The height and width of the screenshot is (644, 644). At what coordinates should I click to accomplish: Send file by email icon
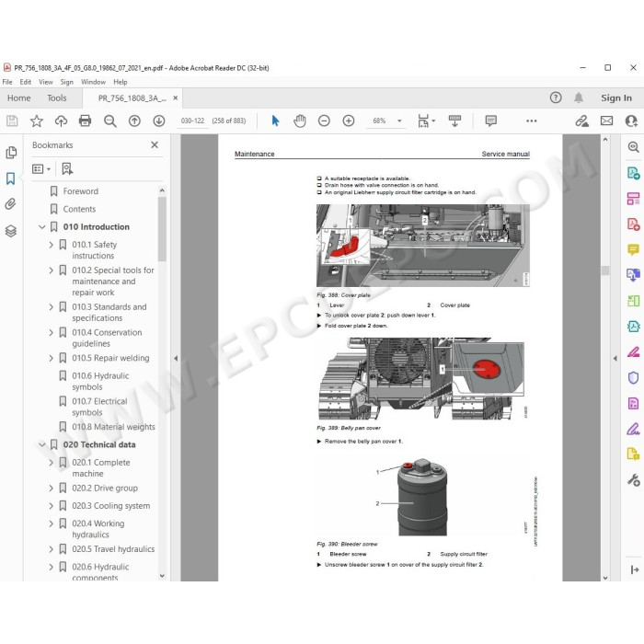[x=606, y=121]
